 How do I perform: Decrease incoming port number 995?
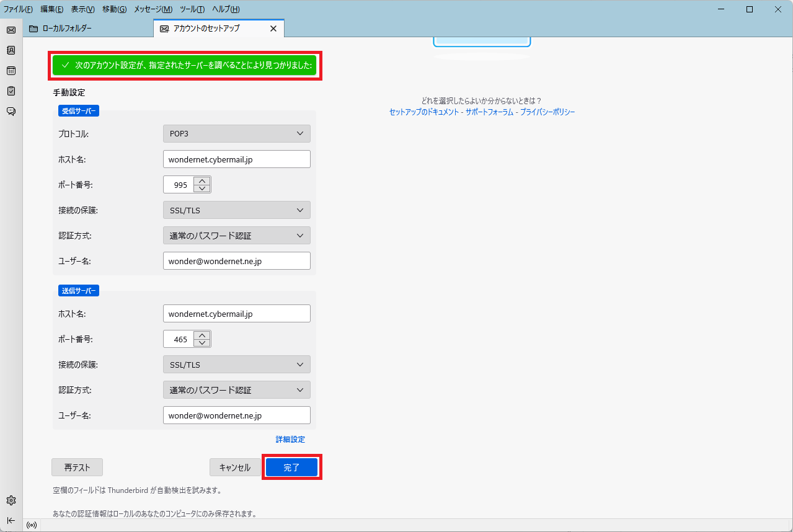(x=202, y=188)
